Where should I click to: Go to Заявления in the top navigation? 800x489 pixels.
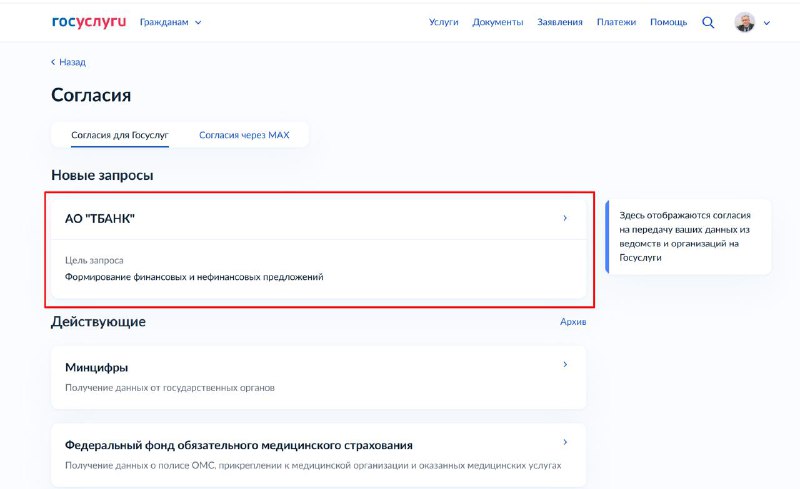point(559,22)
